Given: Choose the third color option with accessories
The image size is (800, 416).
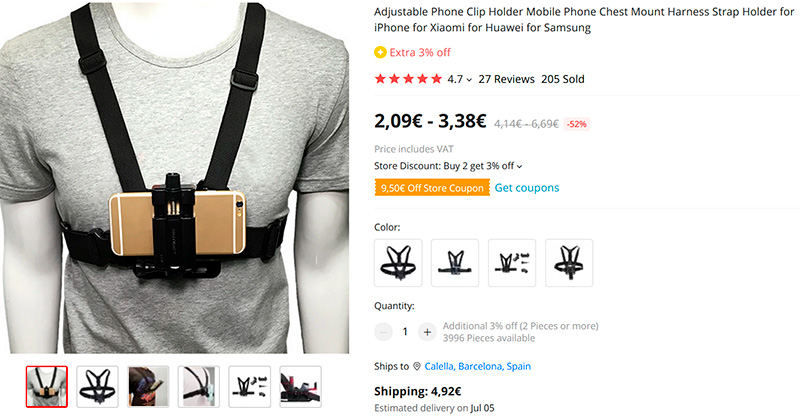Looking at the screenshot, I should click(x=512, y=263).
